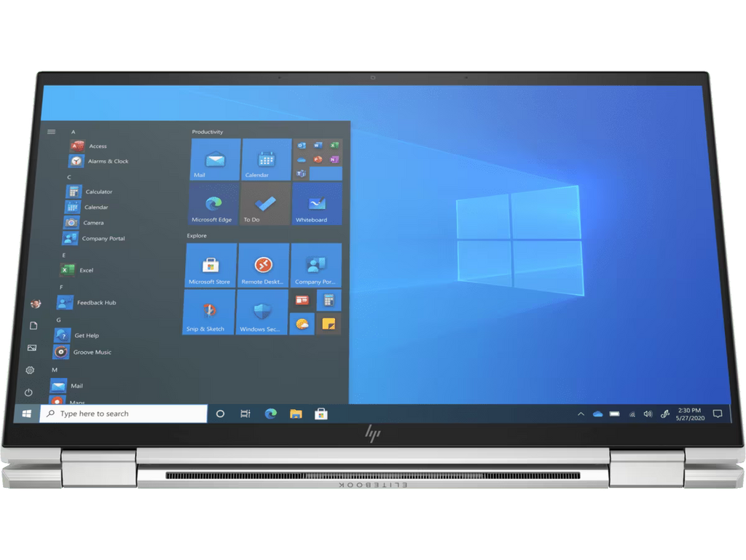This screenshot has height=560, width=746.
Task: Open the Company Portal tile under Explore
Action: [316, 265]
